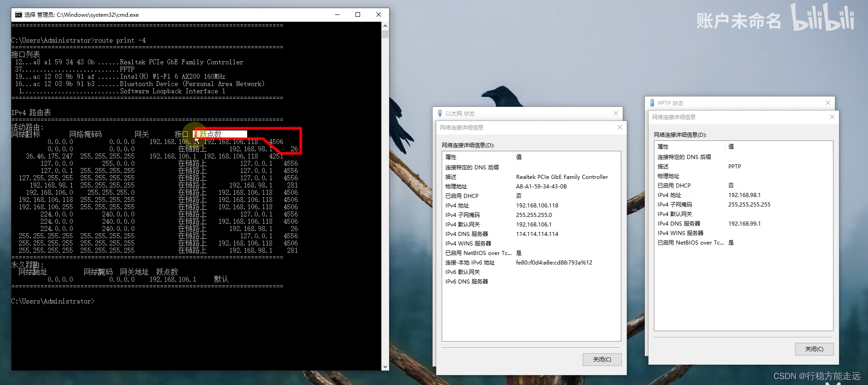Select DNS server 192.168.99.1 in PPTP details

tap(744, 224)
